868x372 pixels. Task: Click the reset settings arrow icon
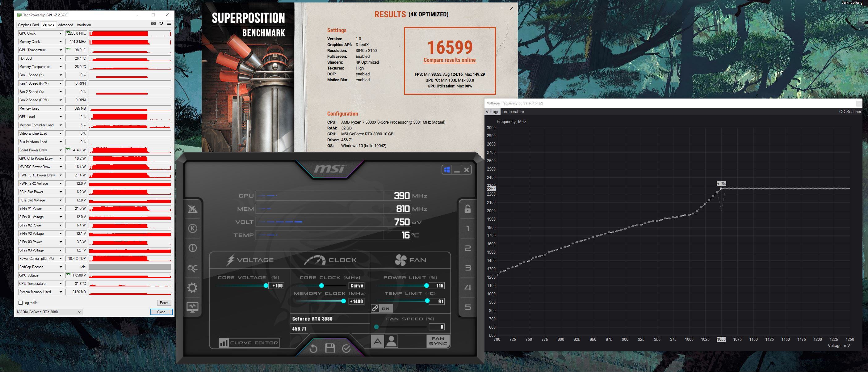[x=313, y=349]
